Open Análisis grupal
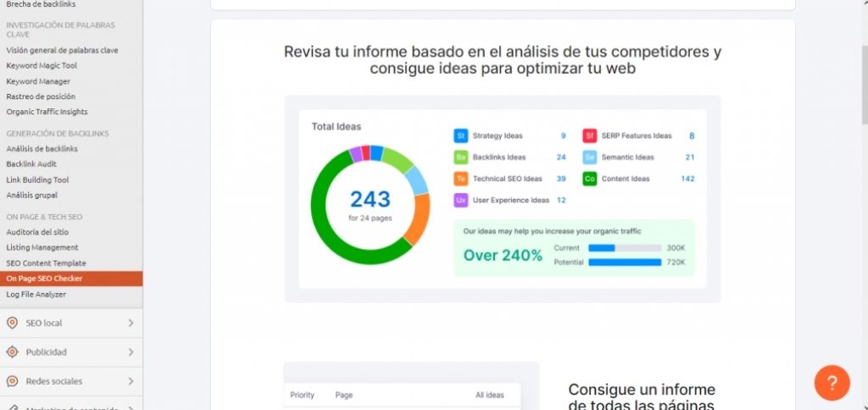 click(31, 196)
